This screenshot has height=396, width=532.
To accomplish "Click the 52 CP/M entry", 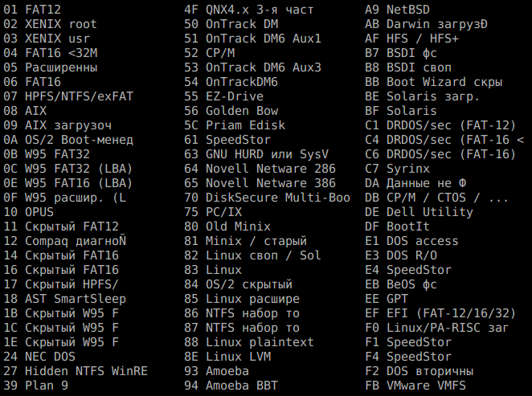I will click(209, 53).
